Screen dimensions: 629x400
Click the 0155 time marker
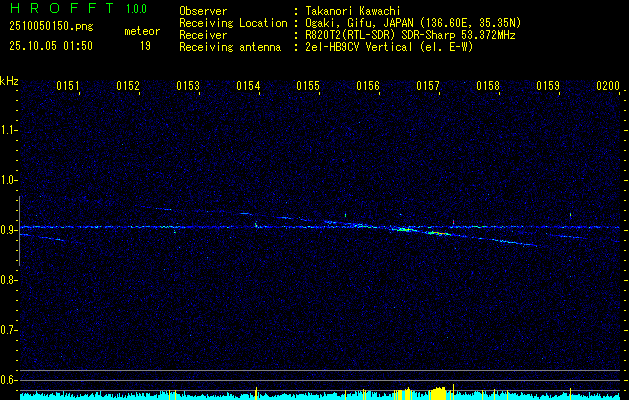click(x=308, y=86)
